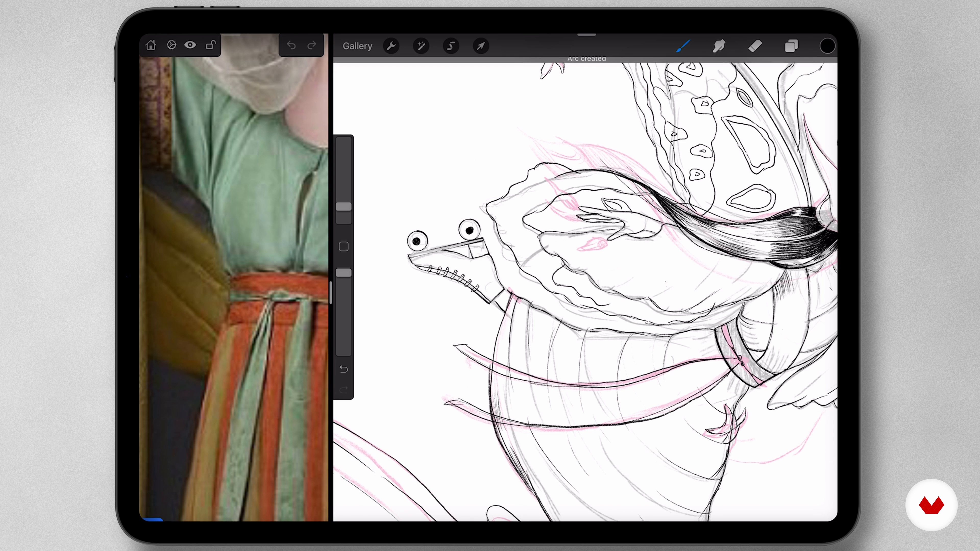This screenshot has height=551, width=980.
Task: Redo in the reference app toolbar
Action: click(312, 45)
